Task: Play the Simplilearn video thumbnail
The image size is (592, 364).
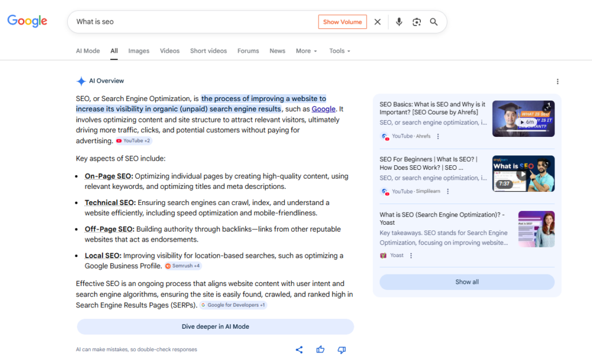Action: point(523,173)
